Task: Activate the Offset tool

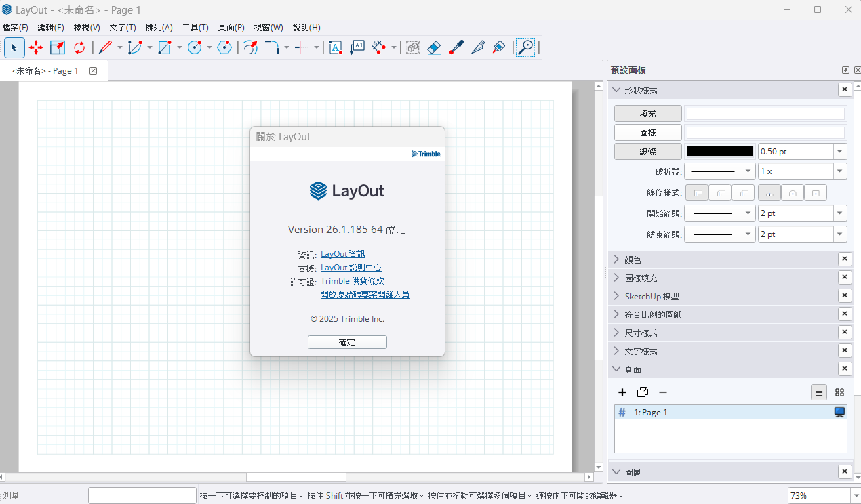Action: pos(250,47)
